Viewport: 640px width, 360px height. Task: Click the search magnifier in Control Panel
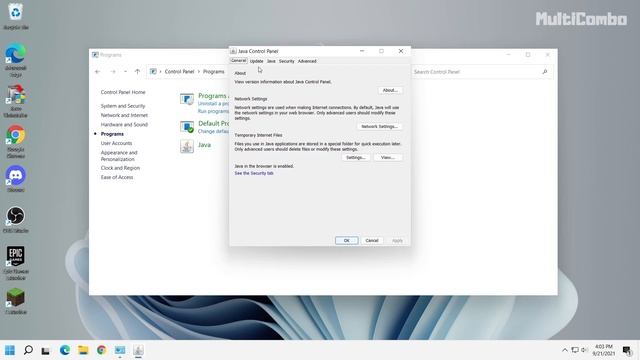coord(544,72)
